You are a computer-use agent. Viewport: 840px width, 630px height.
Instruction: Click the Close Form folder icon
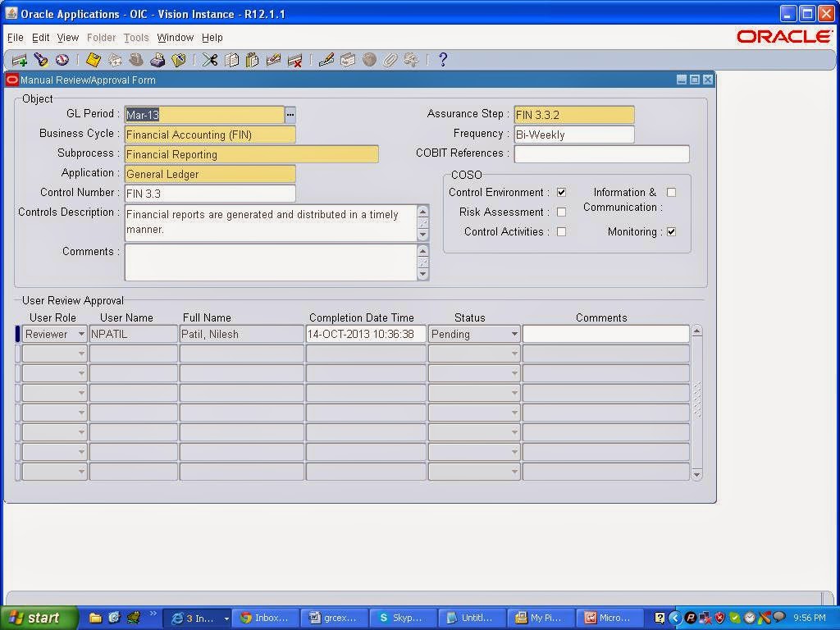178,60
